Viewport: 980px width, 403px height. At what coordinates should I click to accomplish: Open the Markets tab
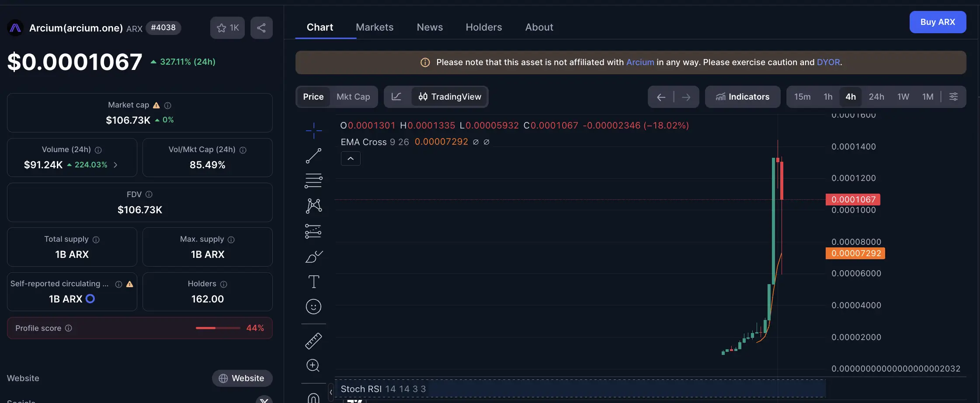375,27
